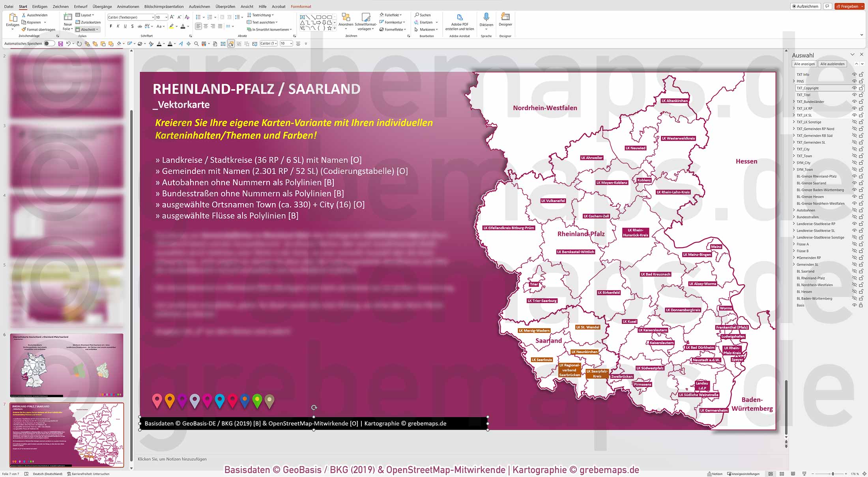868x477 pixels.
Task: Apply underline formatting in the Schriftart group
Action: [x=125, y=25]
